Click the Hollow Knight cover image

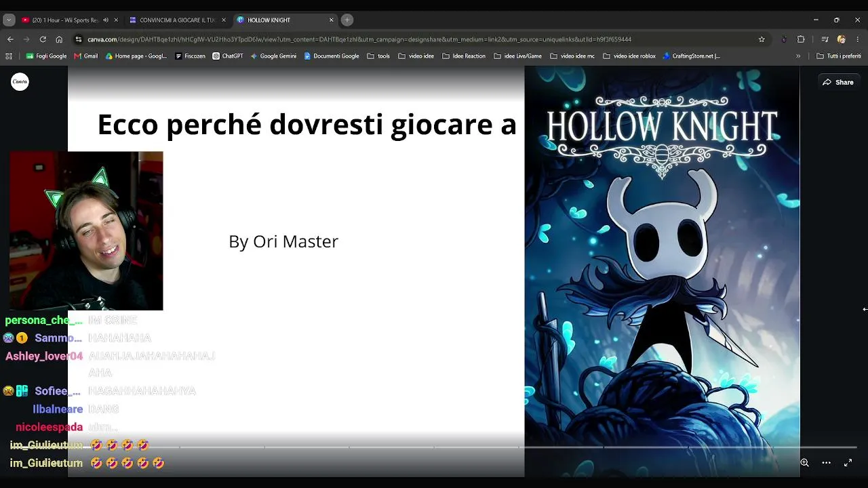(x=662, y=271)
